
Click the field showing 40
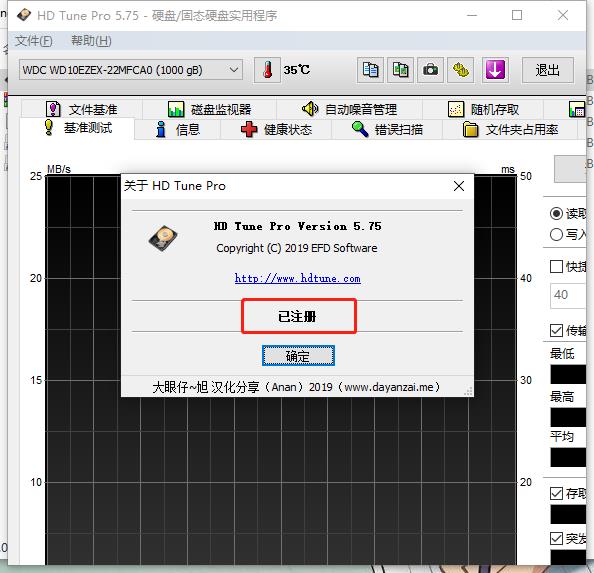(x=568, y=295)
